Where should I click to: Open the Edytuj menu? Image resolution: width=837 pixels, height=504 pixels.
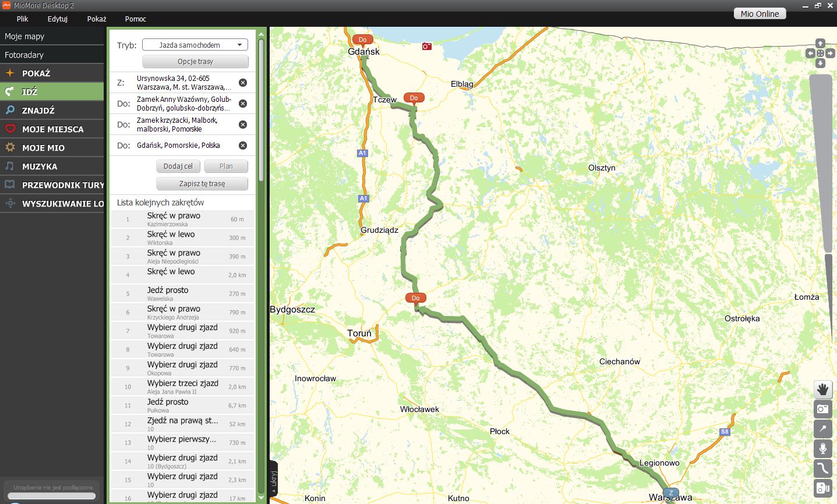57,19
